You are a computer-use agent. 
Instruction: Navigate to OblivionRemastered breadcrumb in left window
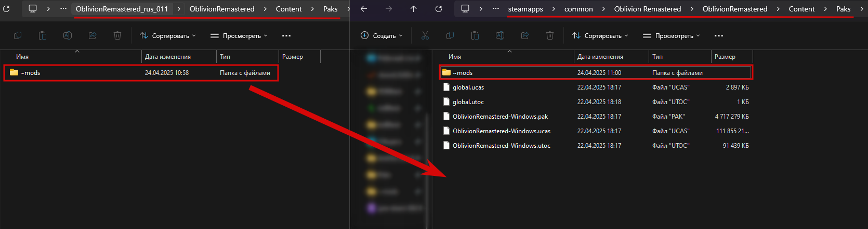pyautogui.click(x=222, y=9)
